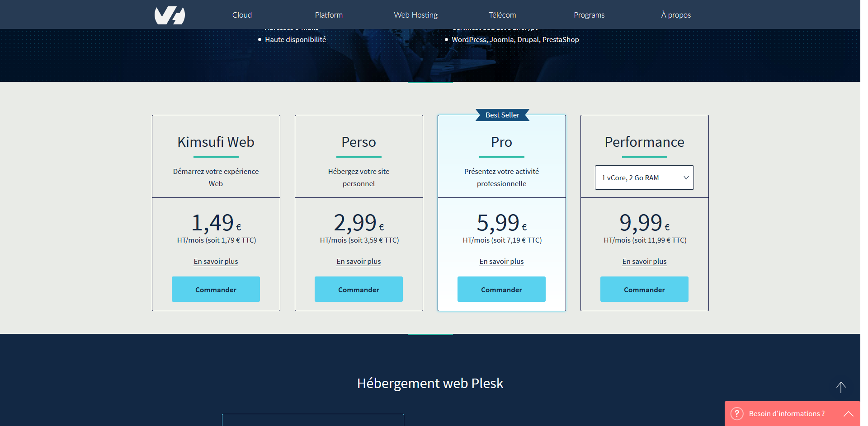Open En savoir plus for Perso
The width and height of the screenshot is (868, 426).
(x=359, y=262)
